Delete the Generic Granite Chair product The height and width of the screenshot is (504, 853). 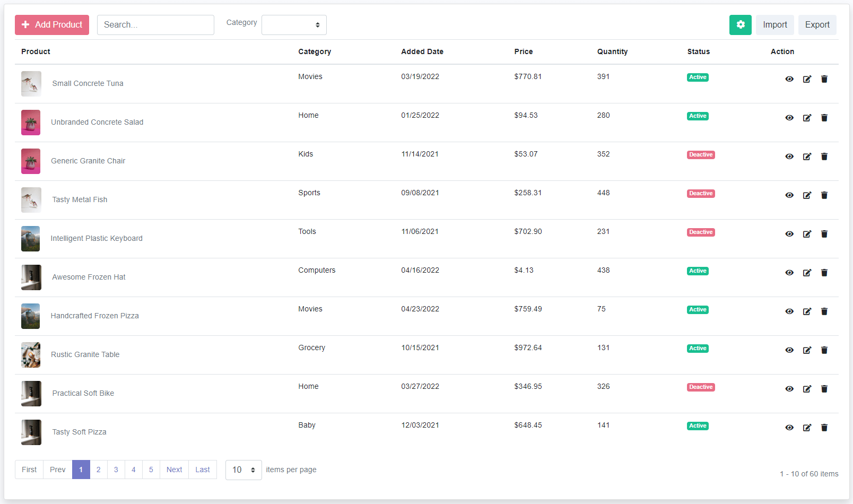point(824,157)
